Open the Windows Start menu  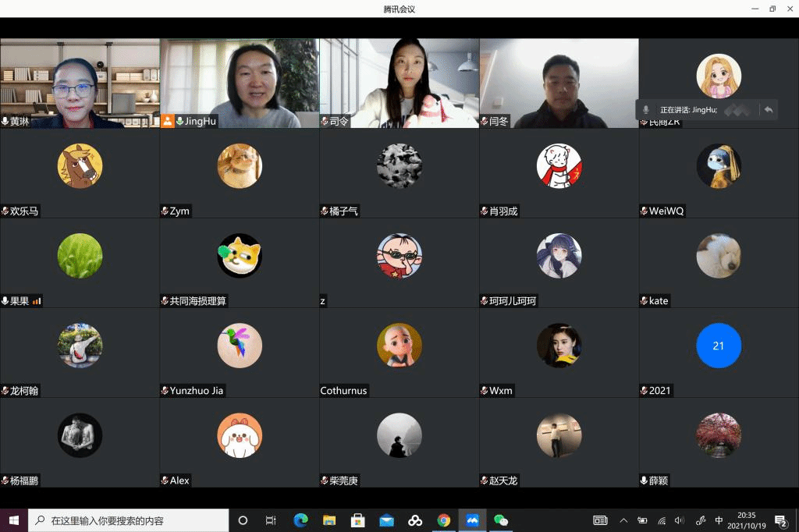tap(14, 520)
